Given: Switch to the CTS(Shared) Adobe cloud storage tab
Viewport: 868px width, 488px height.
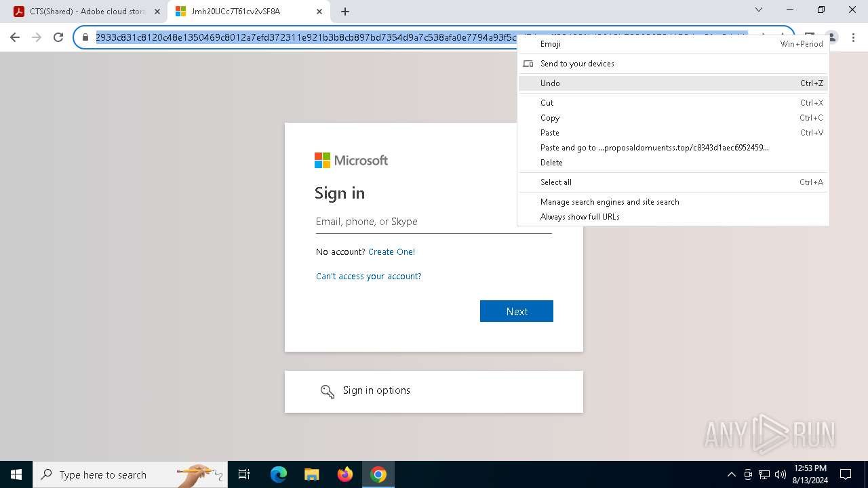Looking at the screenshot, I should click(x=87, y=12).
